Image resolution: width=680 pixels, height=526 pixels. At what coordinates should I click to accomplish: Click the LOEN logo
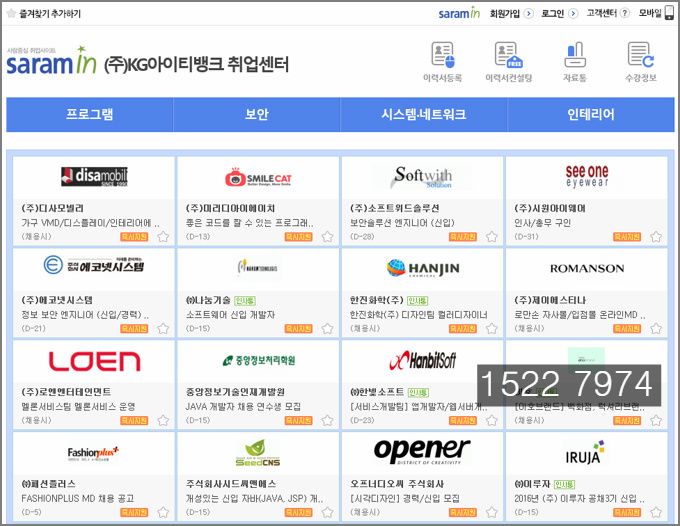point(95,361)
